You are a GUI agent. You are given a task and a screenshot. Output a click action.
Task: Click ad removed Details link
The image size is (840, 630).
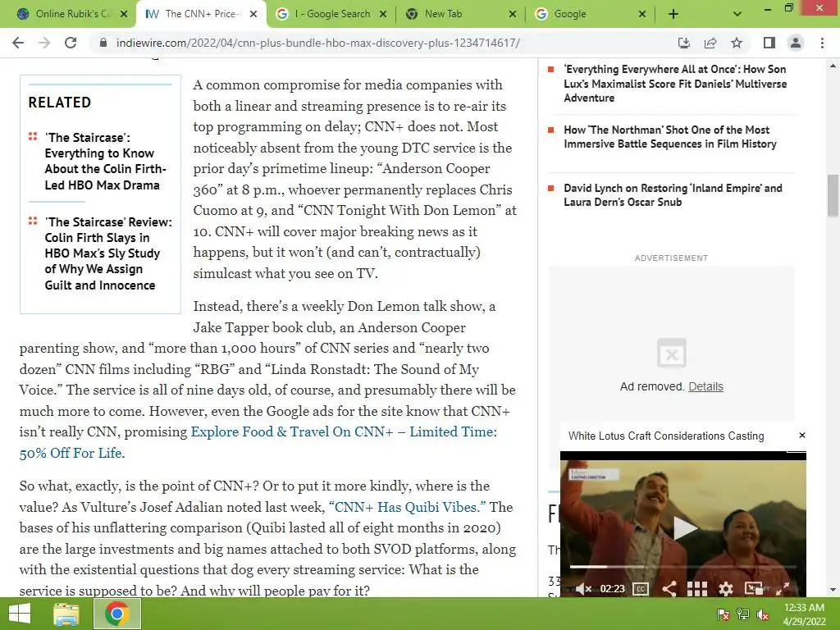(705, 386)
